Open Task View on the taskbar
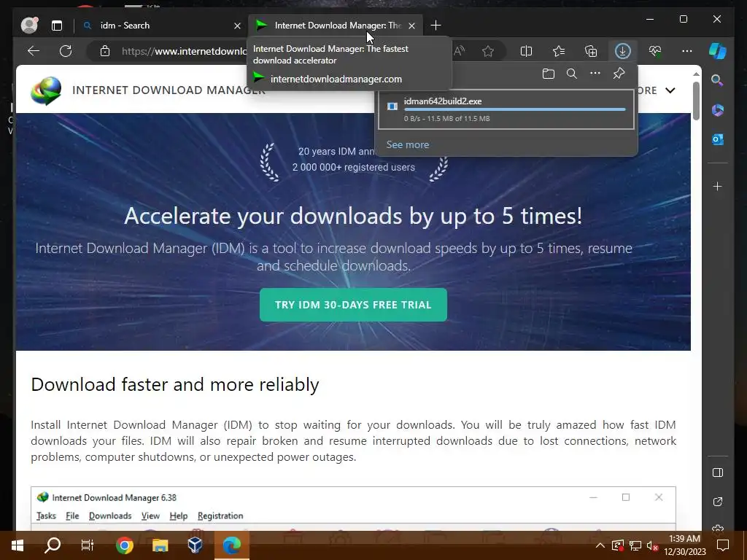This screenshot has width=747, height=560. tap(88, 545)
